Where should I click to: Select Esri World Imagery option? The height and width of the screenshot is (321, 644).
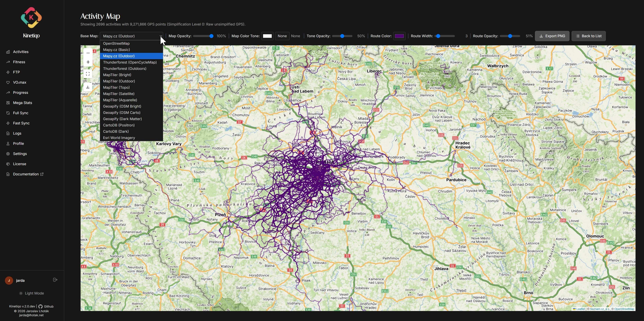point(131,138)
